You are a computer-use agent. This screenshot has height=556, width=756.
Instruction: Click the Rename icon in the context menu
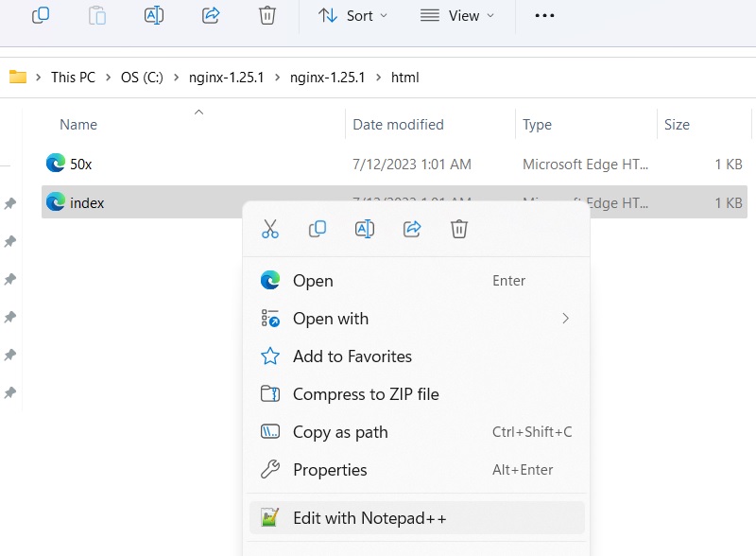coord(365,228)
